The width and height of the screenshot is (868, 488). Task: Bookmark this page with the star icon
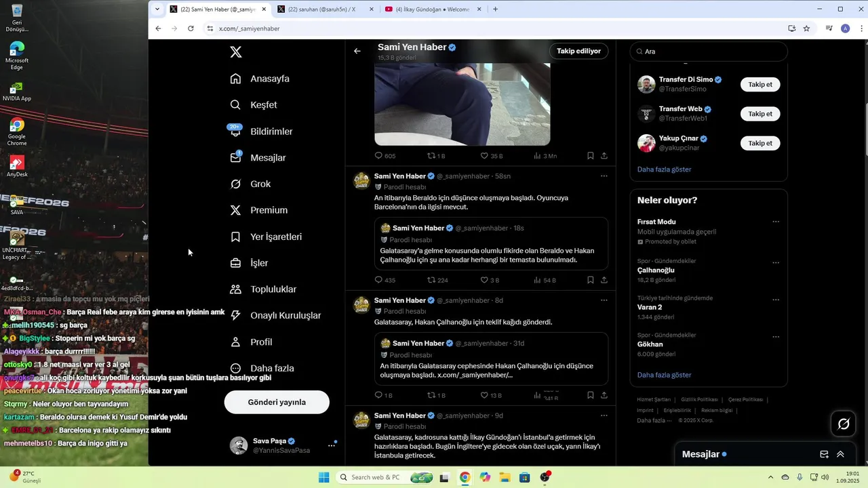[806, 28]
